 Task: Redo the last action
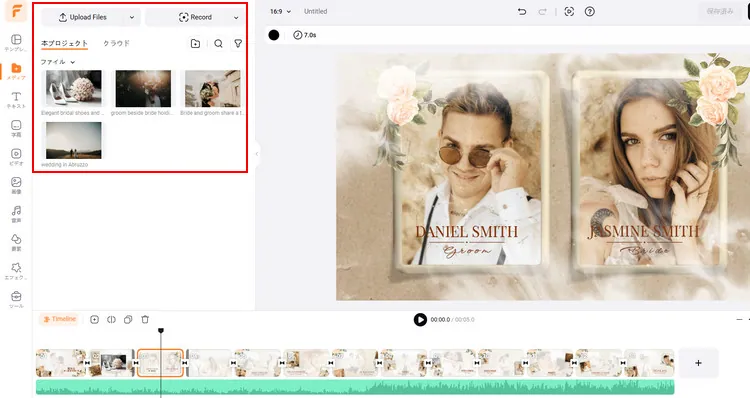point(542,11)
